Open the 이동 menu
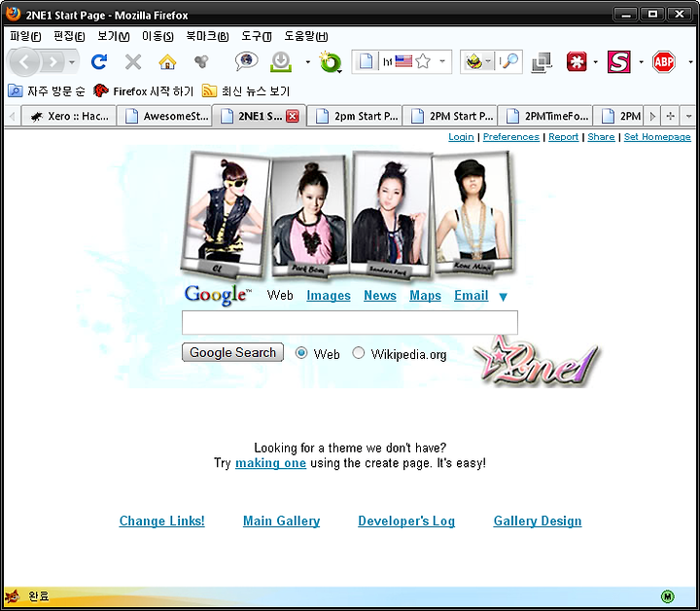700x611 pixels. pyautogui.click(x=157, y=36)
